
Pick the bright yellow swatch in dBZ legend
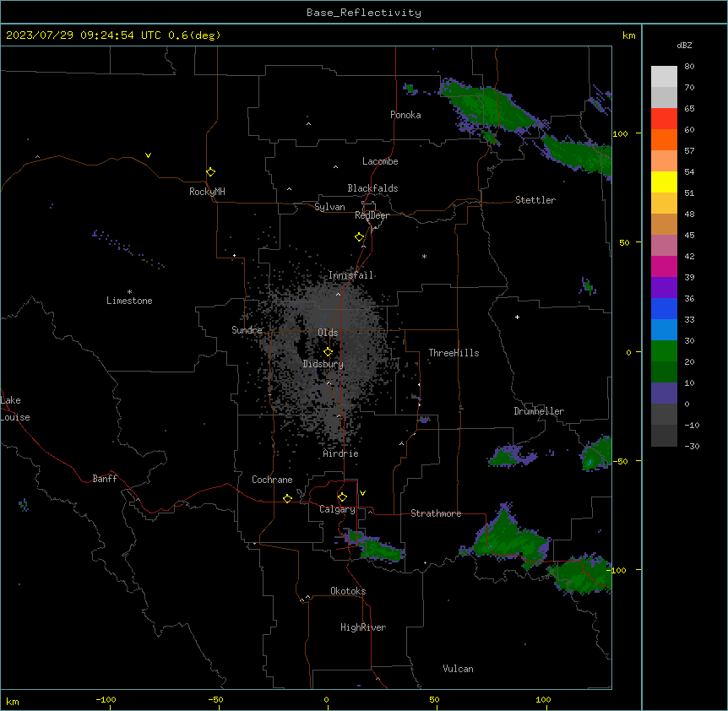[x=664, y=182]
